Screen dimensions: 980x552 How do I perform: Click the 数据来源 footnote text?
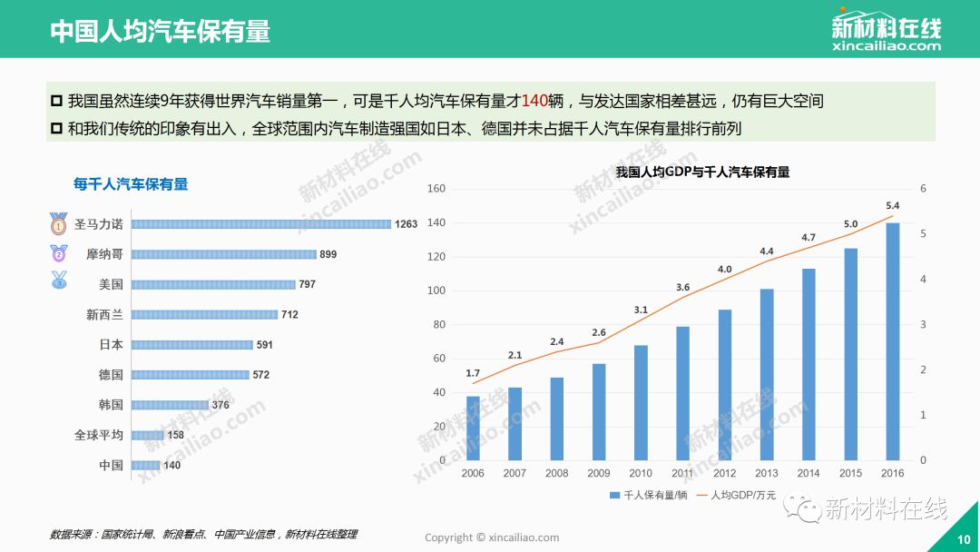pyautogui.click(x=203, y=535)
